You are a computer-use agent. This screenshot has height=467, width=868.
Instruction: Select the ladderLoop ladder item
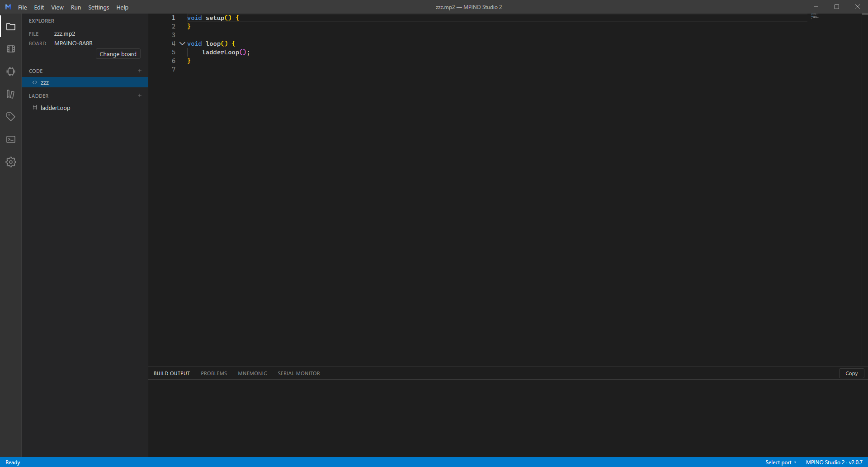point(85,108)
